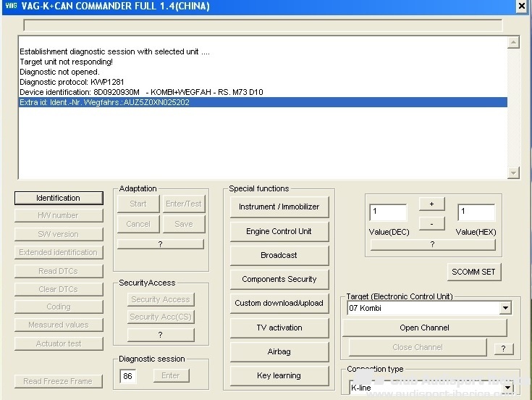Click the greyed HW number button

59,215
